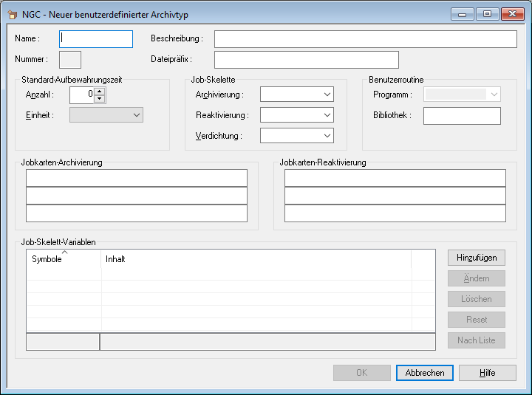532x395 pixels.
Task: Click the Inhalt column header
Action: coord(255,259)
